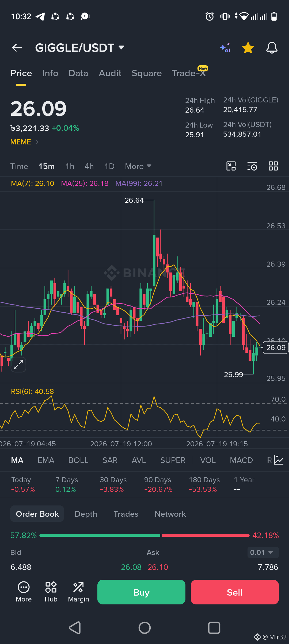Toggle the VOL sub-indicator

pos(208,460)
